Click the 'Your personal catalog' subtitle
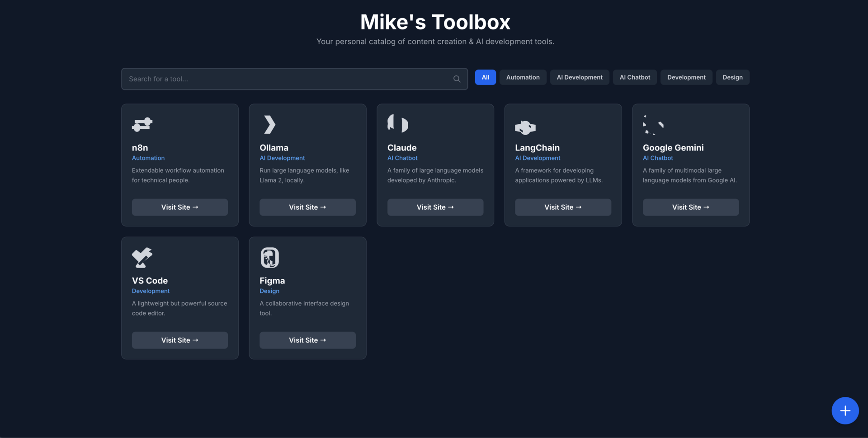Viewport: 868px width, 438px height. pyautogui.click(x=435, y=42)
